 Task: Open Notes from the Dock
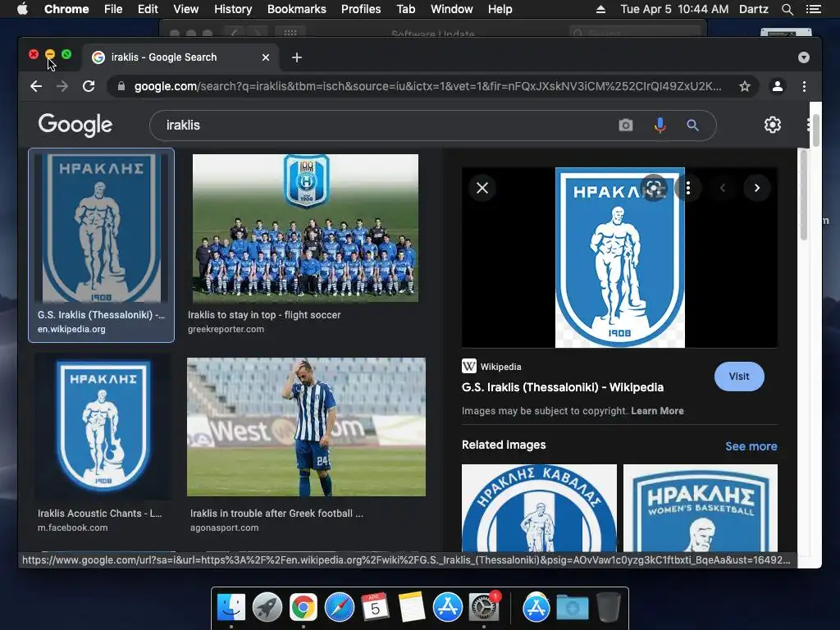pyautogui.click(x=412, y=607)
